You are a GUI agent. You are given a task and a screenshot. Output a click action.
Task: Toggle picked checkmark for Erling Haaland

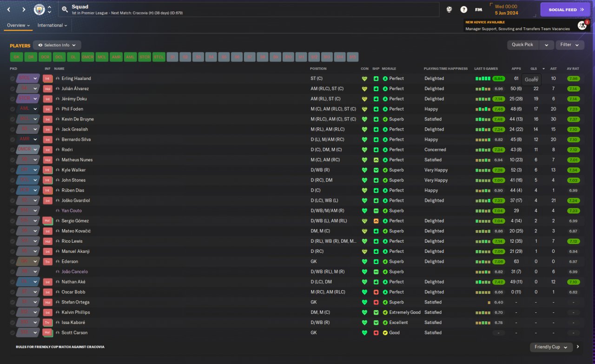click(13, 79)
